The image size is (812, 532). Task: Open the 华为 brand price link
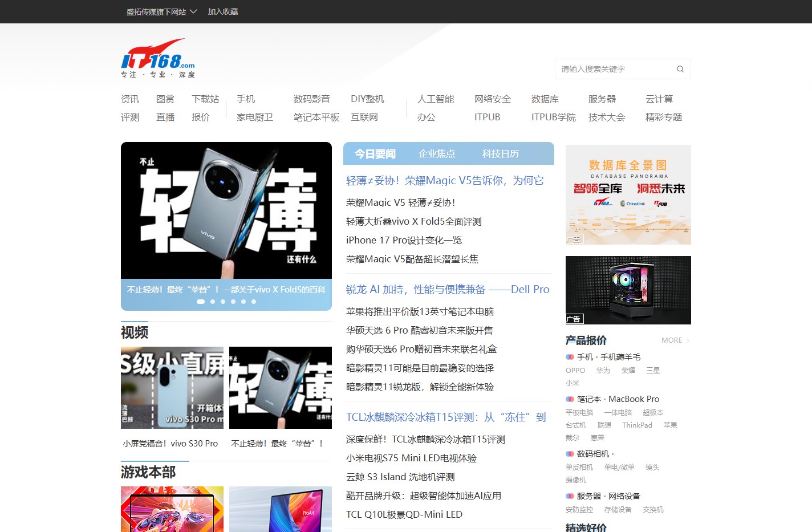603,371
